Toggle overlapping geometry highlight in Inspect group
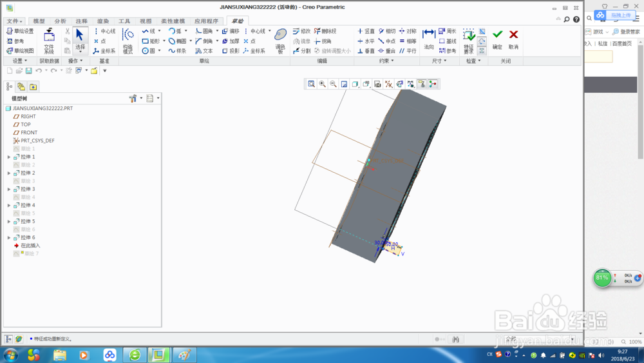The width and height of the screenshot is (644, 363). (482, 31)
